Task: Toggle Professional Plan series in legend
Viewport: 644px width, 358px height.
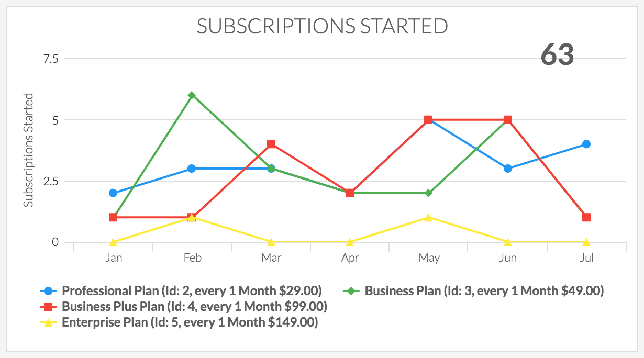Action: point(181,290)
